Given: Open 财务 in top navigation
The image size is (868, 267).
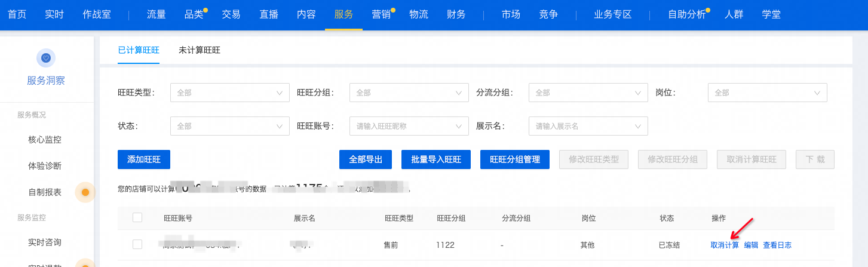Looking at the screenshot, I should (x=456, y=14).
